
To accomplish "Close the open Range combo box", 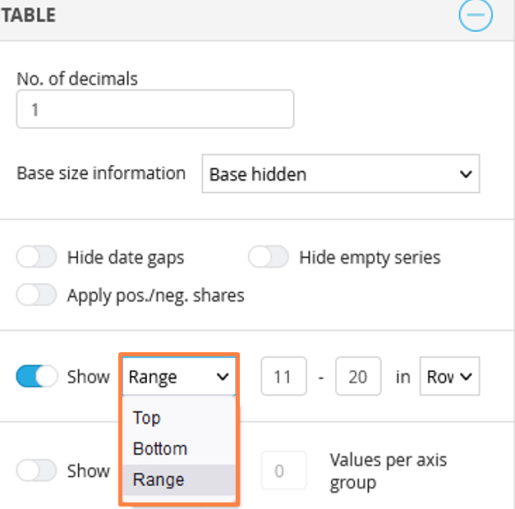I will (179, 377).
